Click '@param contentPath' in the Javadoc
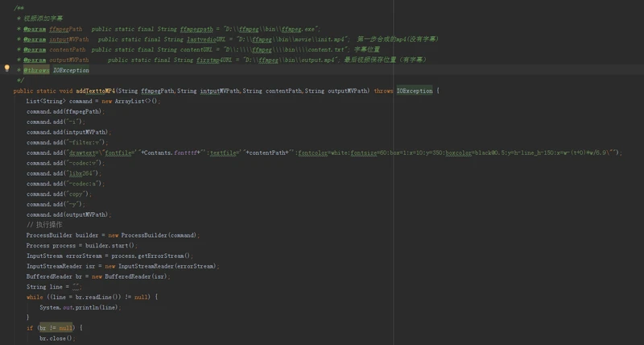The image size is (644, 345). [x=54, y=49]
